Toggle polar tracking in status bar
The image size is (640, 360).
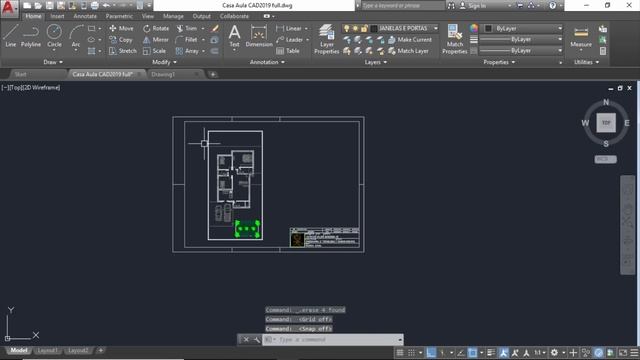[442, 353]
